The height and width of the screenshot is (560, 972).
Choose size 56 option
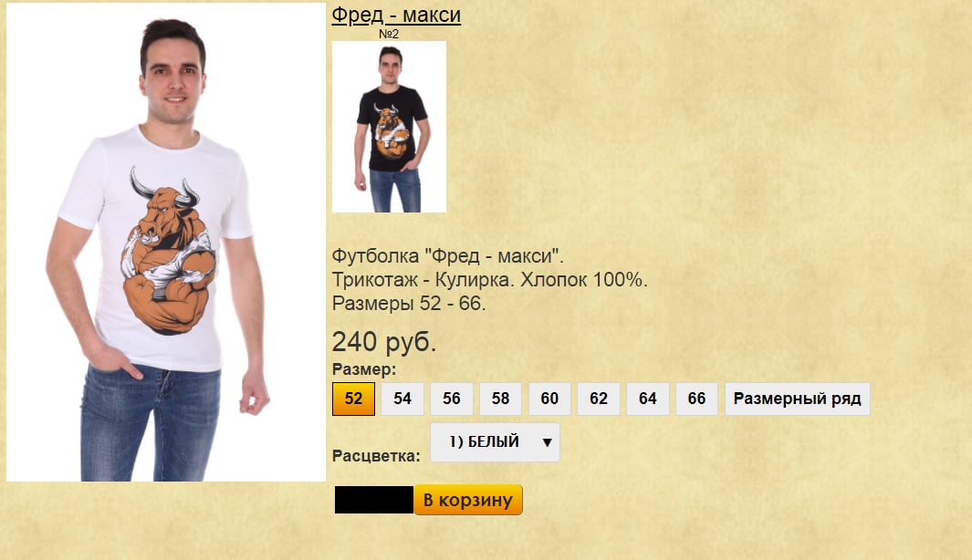click(x=451, y=399)
